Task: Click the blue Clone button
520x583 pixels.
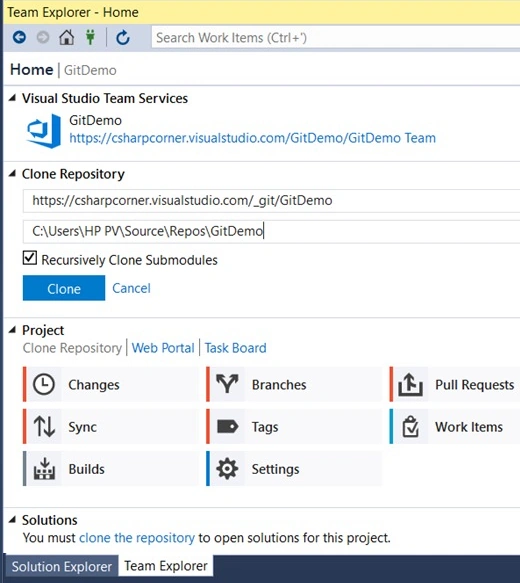Action: [64, 288]
